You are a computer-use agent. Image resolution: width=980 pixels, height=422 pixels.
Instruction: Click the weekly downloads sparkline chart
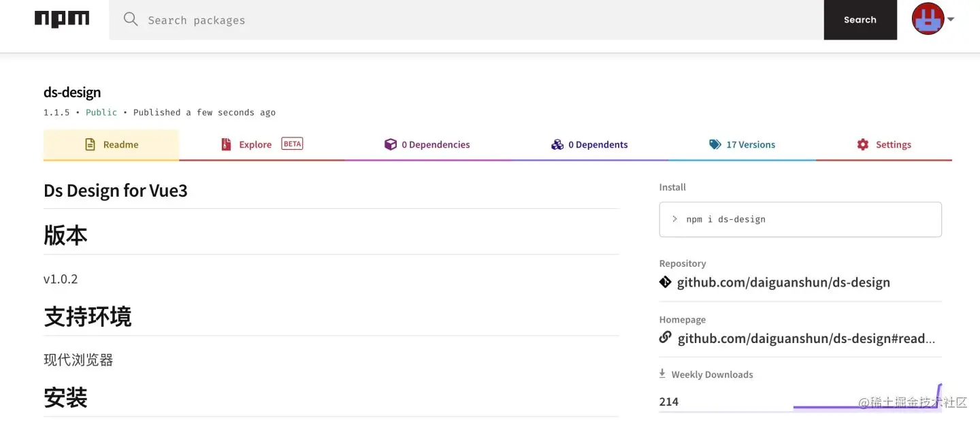pyautogui.click(x=868, y=397)
